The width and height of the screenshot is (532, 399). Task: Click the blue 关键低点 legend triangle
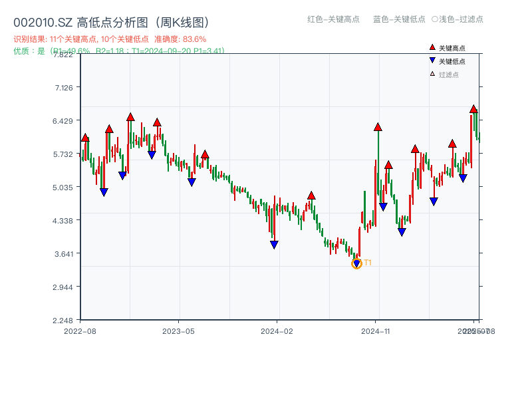coord(432,61)
